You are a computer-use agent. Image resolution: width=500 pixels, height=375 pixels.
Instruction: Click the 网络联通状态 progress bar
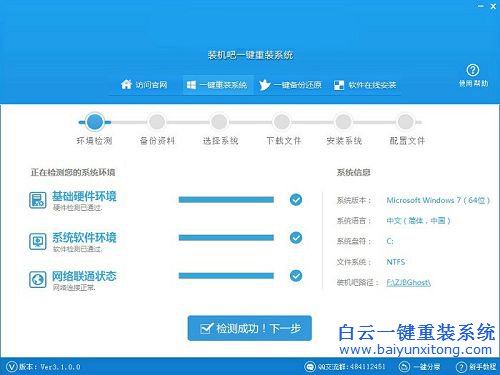[226, 276]
